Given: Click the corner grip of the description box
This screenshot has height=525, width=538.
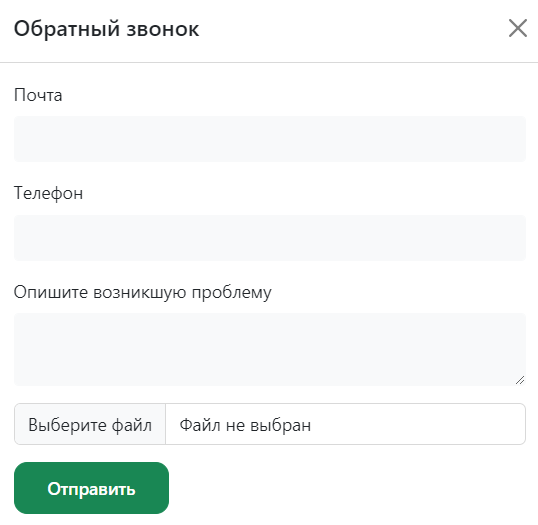Looking at the screenshot, I should point(520,380).
